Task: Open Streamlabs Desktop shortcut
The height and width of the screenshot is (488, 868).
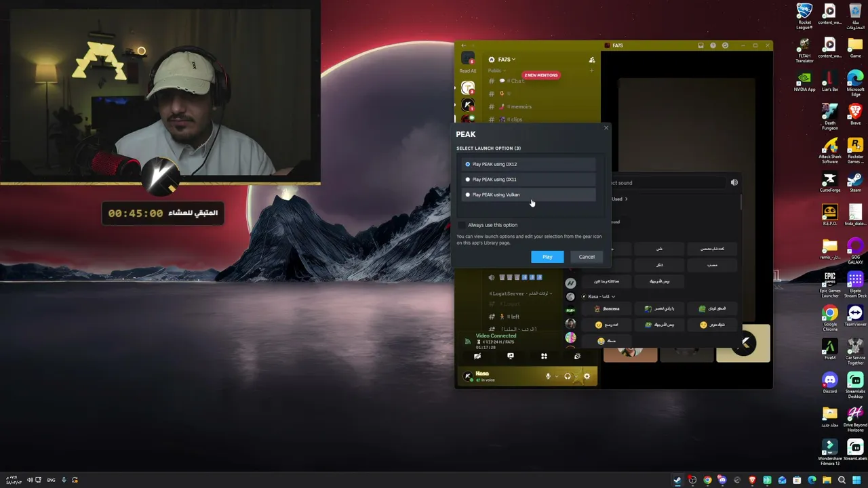Action: click(x=855, y=386)
